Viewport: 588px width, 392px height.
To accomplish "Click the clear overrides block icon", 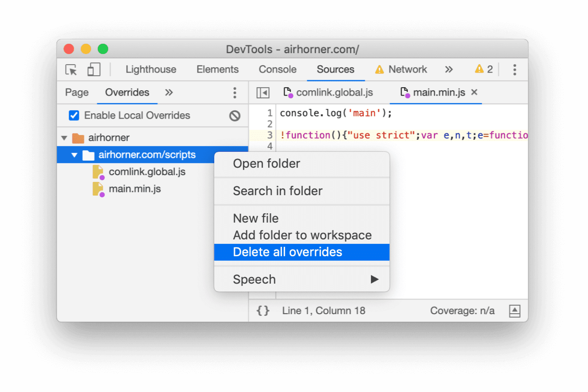I will [235, 115].
